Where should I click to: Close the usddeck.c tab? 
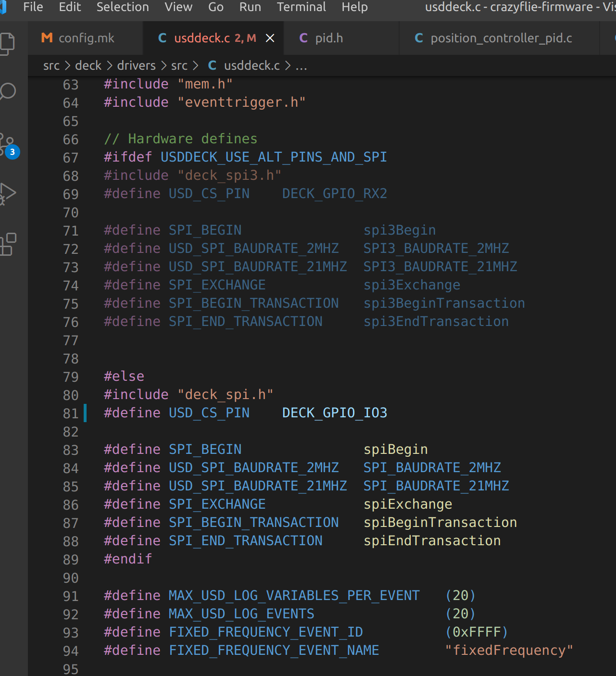(270, 38)
